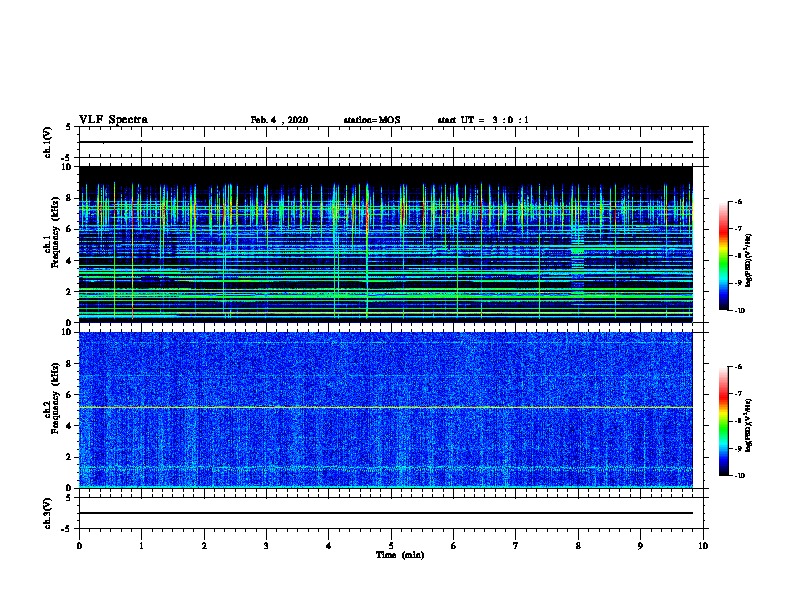Image resolution: width=792 pixels, height=612 pixels.
Task: Click the "-6" label on ch.1 color bar
Action: pos(738,202)
